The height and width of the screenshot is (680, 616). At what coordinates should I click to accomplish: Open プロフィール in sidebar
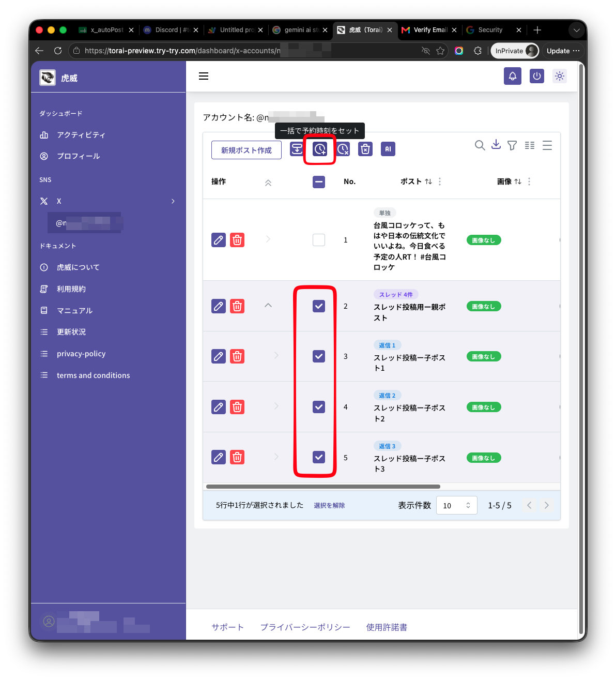79,156
